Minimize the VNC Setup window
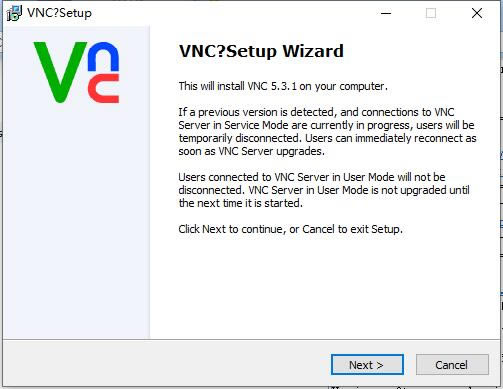Screen dimensions: 503x389 click(x=386, y=13)
